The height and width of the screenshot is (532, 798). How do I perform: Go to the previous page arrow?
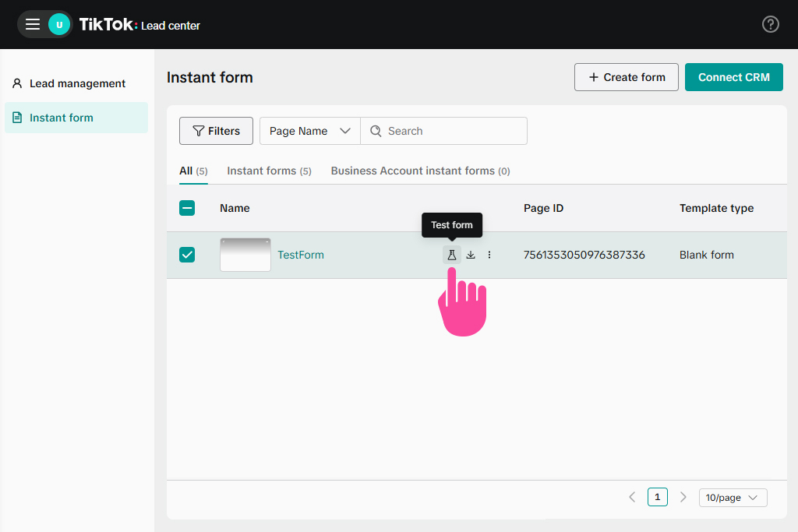632,497
